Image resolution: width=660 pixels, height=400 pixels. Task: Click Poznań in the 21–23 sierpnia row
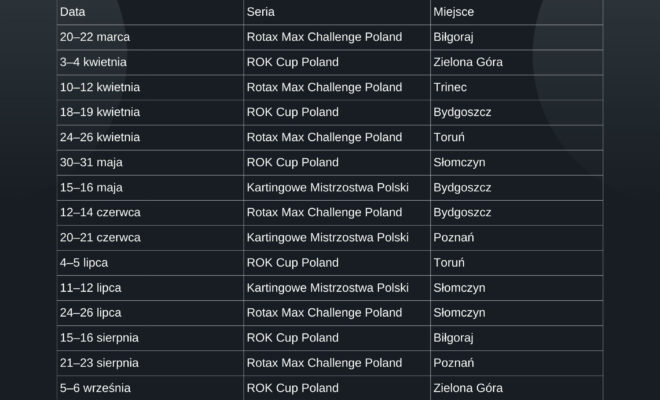453,362
